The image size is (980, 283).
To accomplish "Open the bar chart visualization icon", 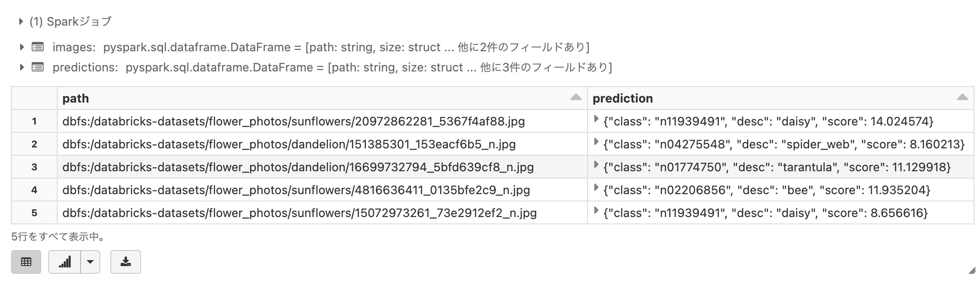I will coord(64,261).
